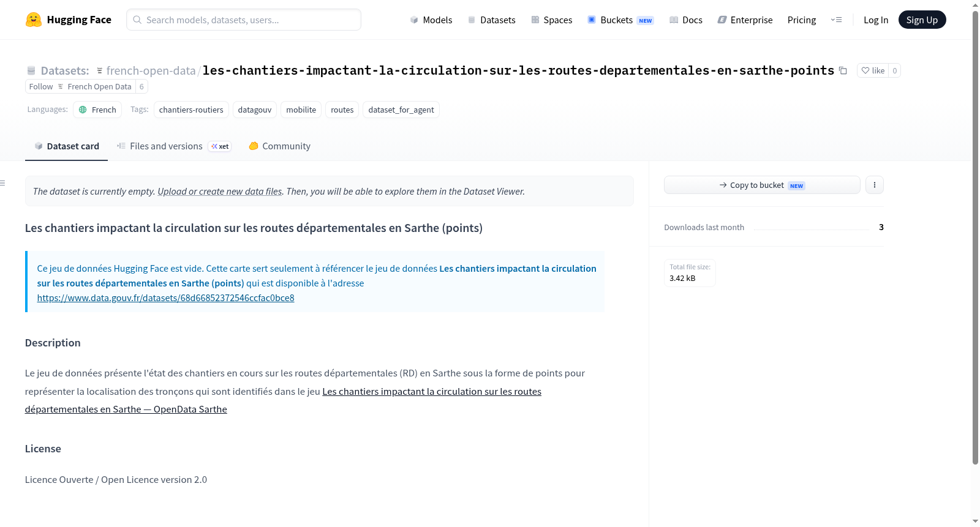Click the Description section heading

(53, 343)
